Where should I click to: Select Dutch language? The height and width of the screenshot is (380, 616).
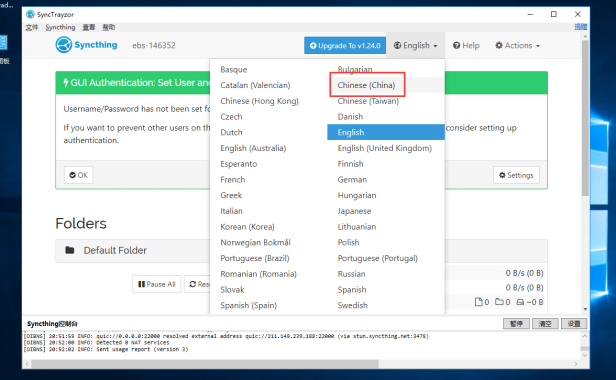(x=231, y=132)
